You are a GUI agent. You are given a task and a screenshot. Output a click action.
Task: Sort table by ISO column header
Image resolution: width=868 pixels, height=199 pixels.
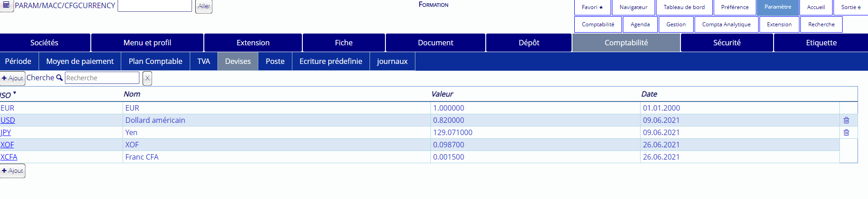tap(6, 95)
